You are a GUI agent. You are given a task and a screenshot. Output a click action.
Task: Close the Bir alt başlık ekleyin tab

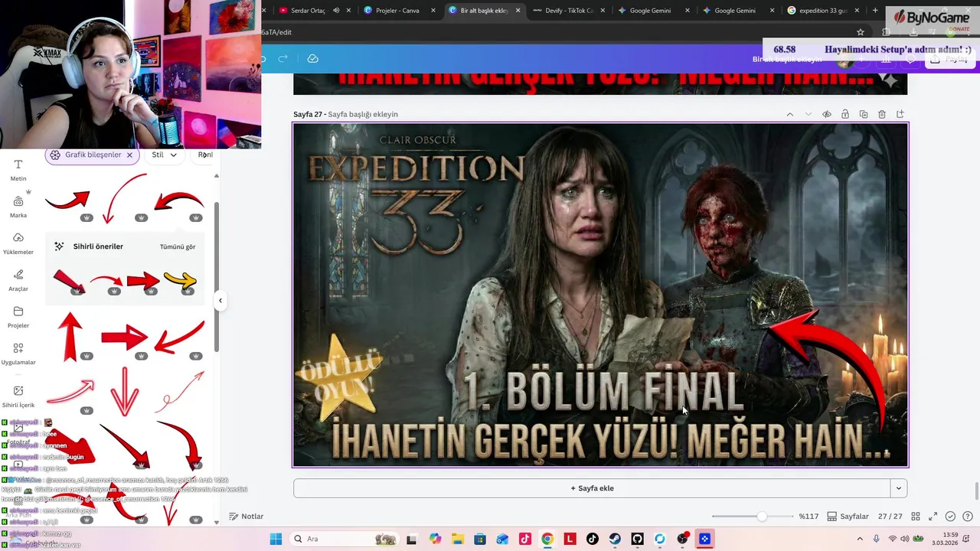pyautogui.click(x=518, y=11)
